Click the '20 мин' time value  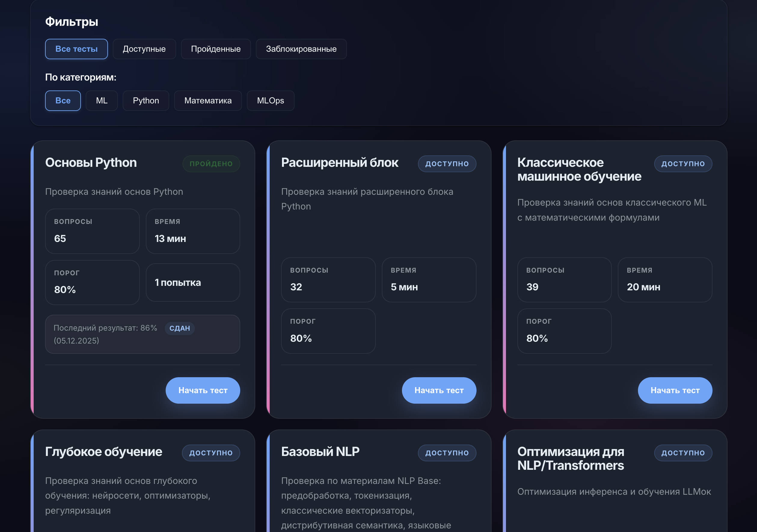pos(644,287)
